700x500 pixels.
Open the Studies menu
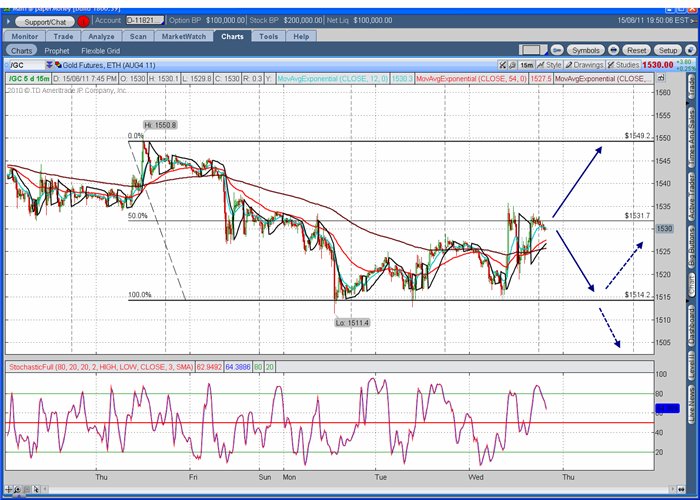623,65
